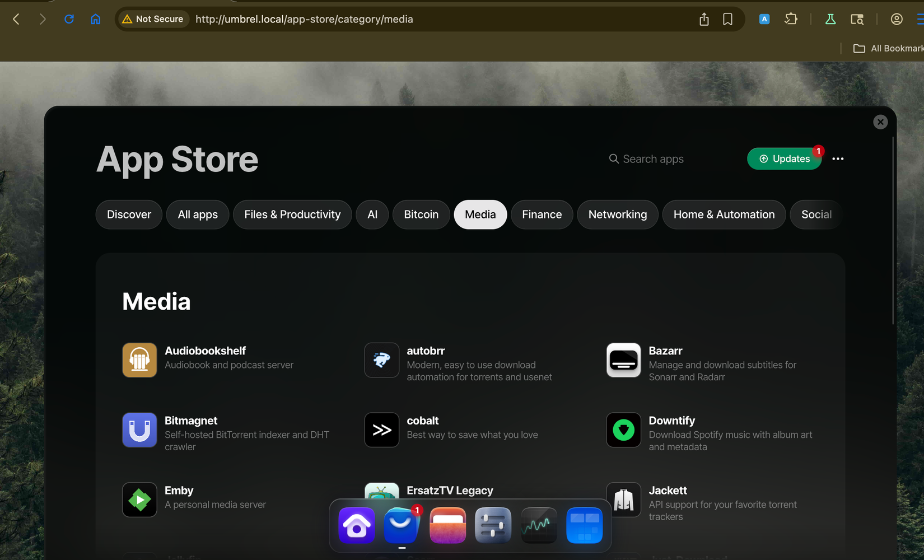924x560 pixels.
Task: Open the Downtify green heart icon
Action: click(624, 430)
